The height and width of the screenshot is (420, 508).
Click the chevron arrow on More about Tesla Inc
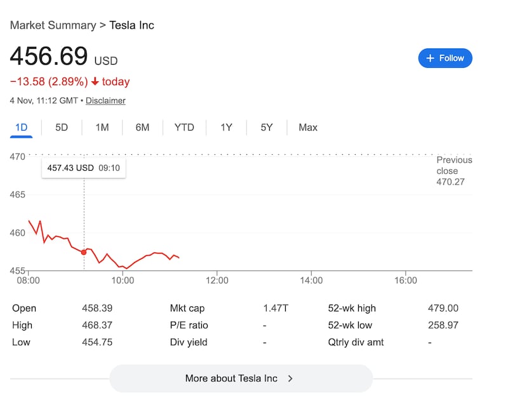pyautogui.click(x=290, y=377)
